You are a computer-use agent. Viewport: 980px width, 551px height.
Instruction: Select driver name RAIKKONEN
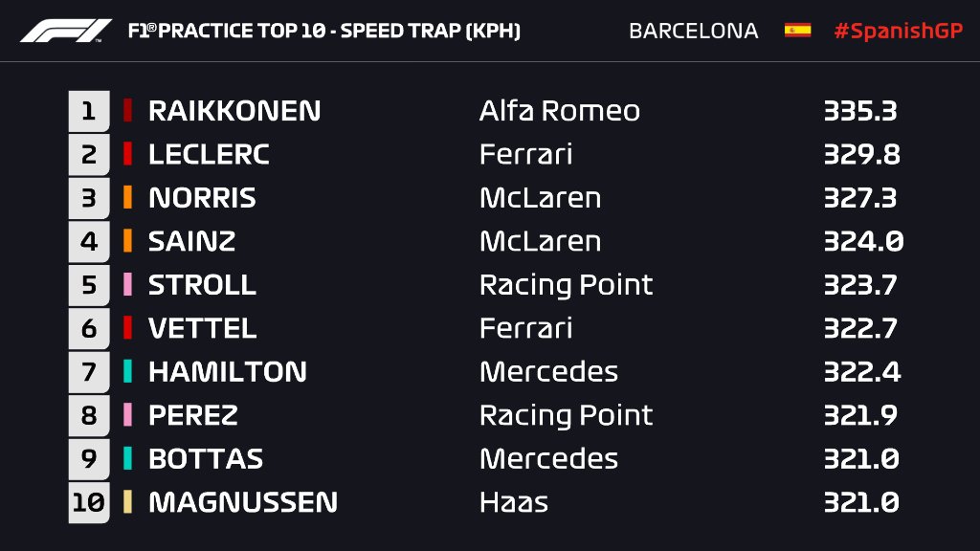pyautogui.click(x=234, y=111)
